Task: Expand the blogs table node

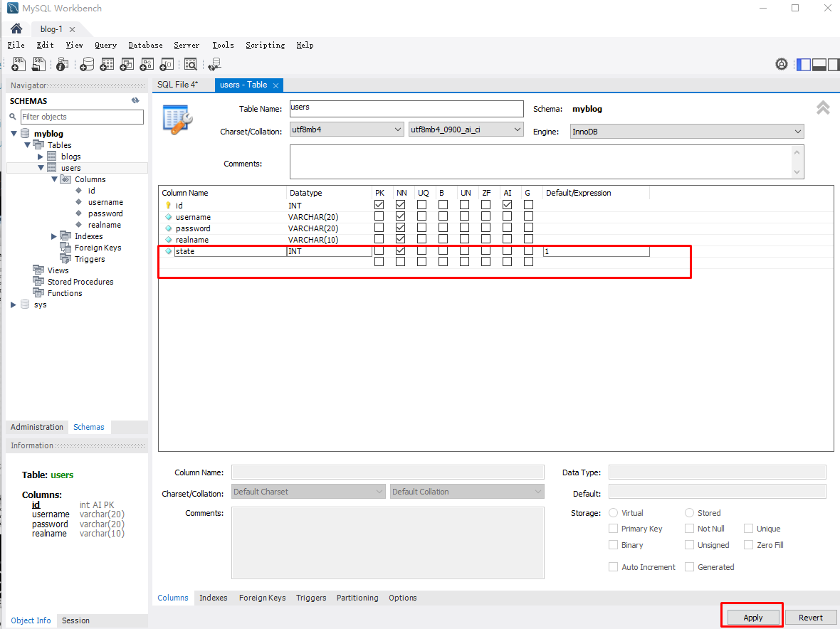Action: coord(40,157)
